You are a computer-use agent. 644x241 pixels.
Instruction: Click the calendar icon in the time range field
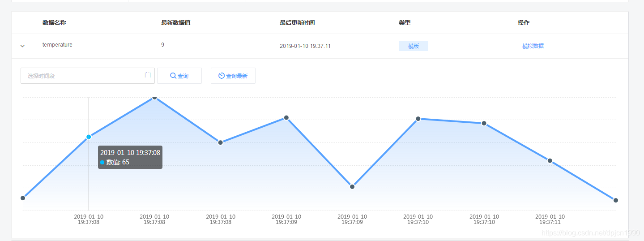(x=147, y=75)
